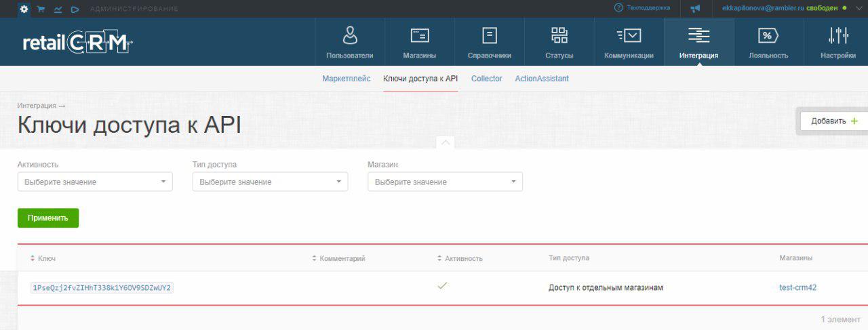Click the Тип доступа column header
The height and width of the screenshot is (330, 868).
point(569,258)
